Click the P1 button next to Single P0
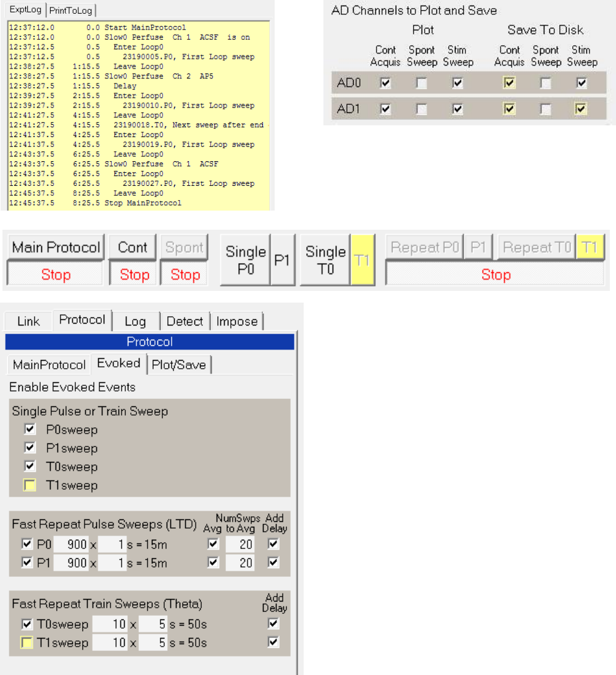The image size is (616, 675). click(282, 259)
